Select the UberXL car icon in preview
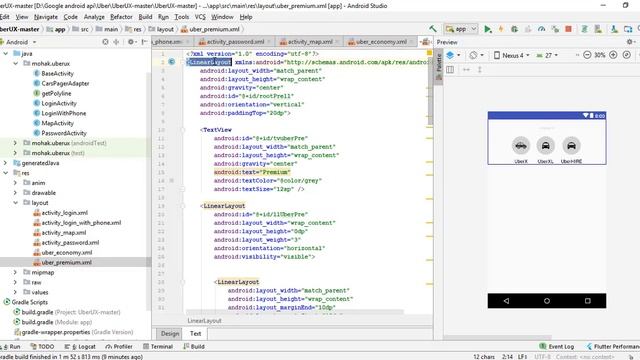 click(546, 145)
